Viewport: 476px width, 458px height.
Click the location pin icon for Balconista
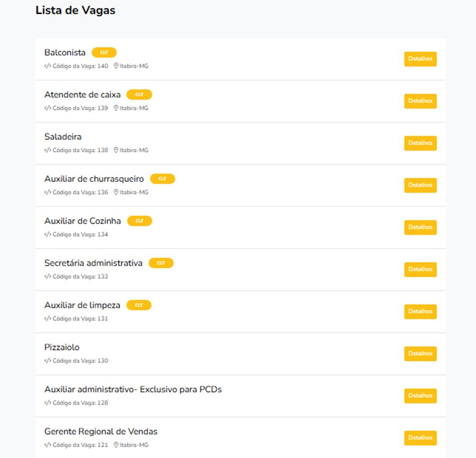[116, 66]
